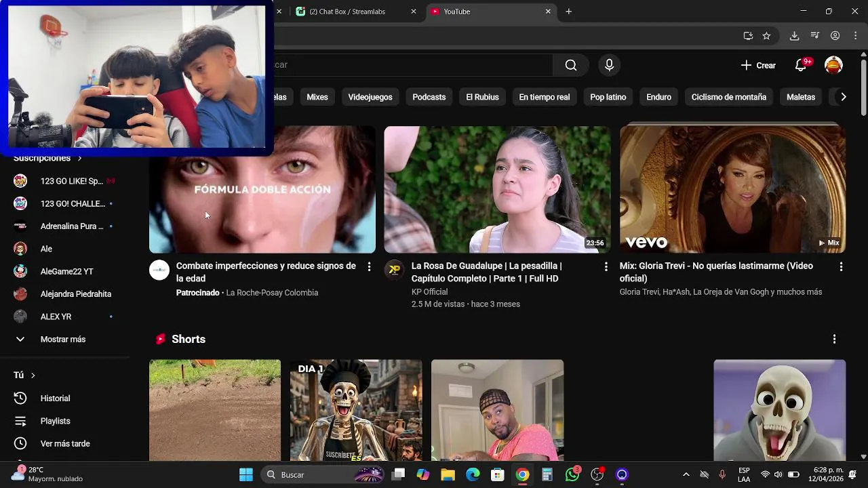This screenshot has height=488, width=868.
Task: Open La Rosa De Guadalupe video thumbnail
Action: 497,190
